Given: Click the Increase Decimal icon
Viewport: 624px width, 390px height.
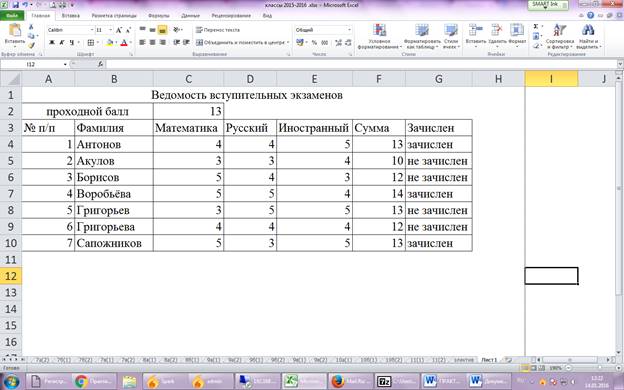Looking at the screenshot, I should [x=339, y=42].
